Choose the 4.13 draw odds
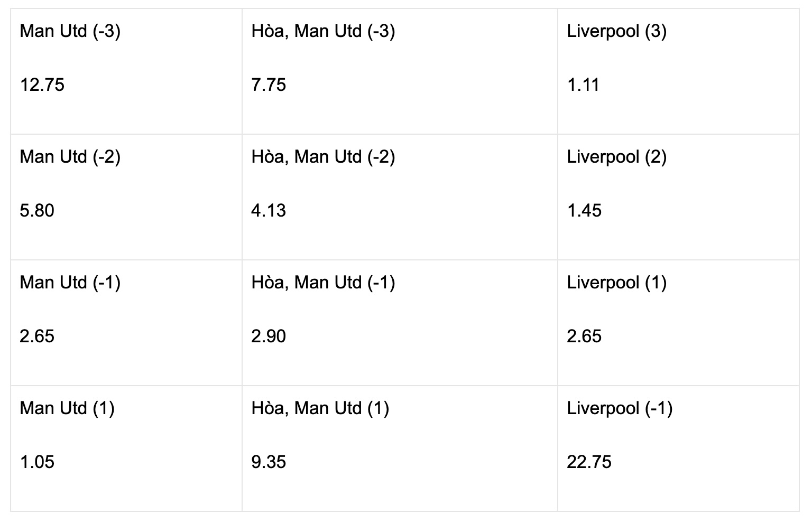Image resolution: width=812 pixels, height=524 pixels. (269, 210)
